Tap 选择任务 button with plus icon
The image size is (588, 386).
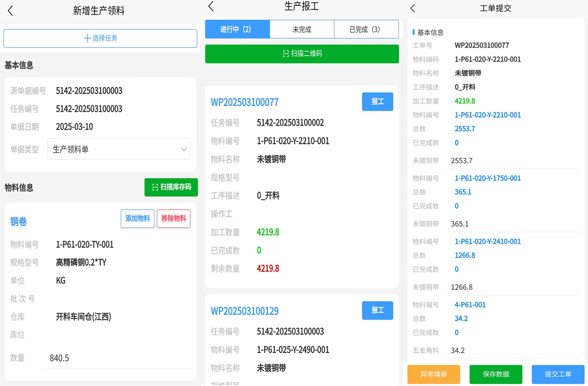click(100, 38)
